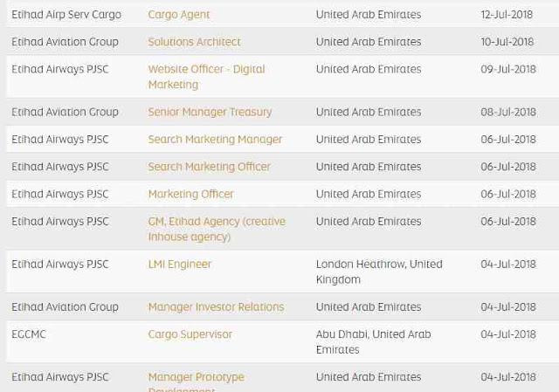Click the 12-Jul-2018 posting date

click(x=507, y=15)
